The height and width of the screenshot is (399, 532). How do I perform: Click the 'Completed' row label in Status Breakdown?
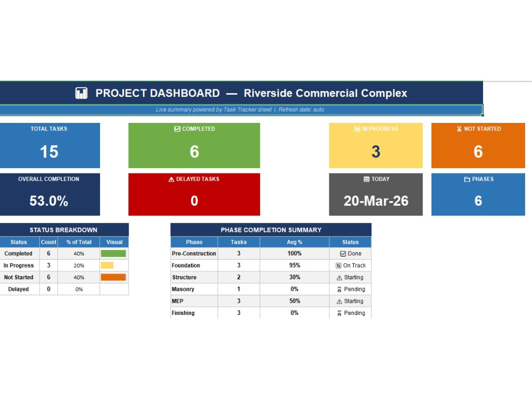click(18, 253)
